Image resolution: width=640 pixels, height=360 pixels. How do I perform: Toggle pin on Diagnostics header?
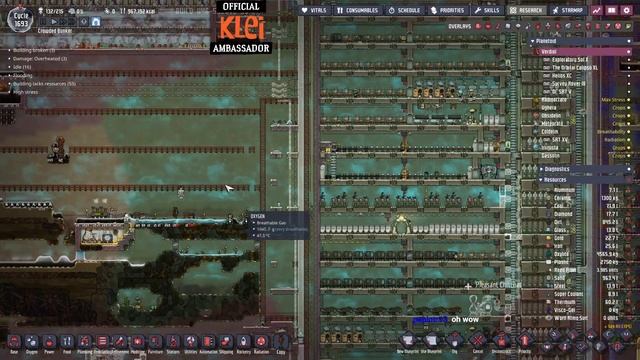coord(629,169)
